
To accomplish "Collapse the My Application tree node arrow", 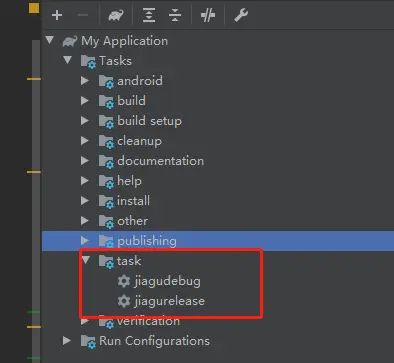I will point(50,40).
